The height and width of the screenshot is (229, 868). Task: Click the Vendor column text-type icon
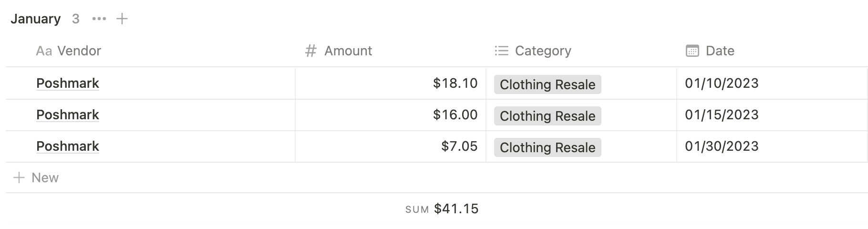[x=44, y=51]
